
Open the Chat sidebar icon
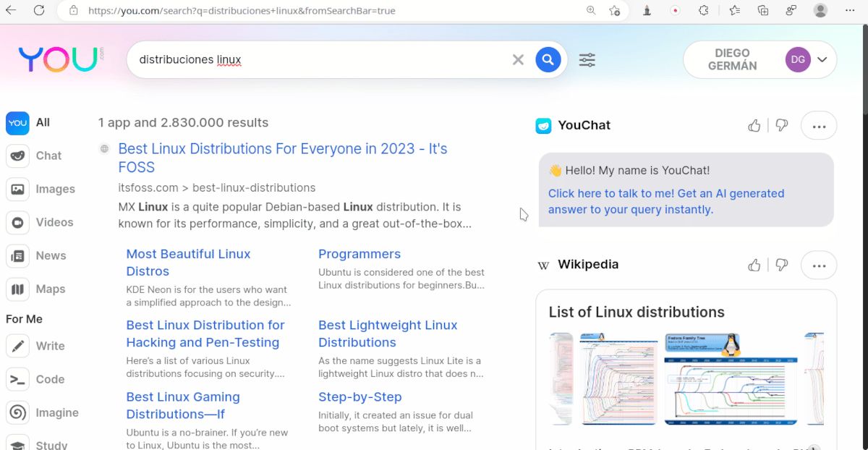click(17, 156)
